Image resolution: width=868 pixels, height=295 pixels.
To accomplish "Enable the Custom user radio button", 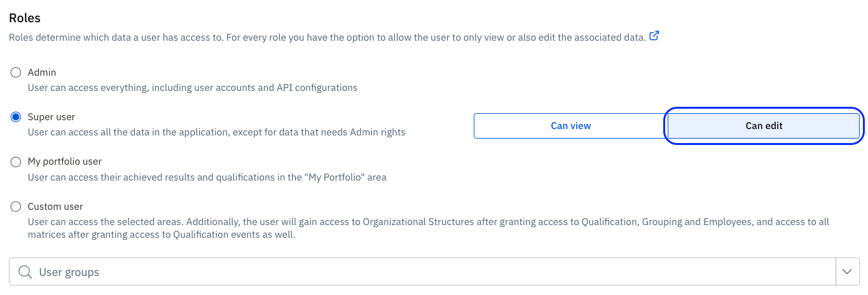I will 17,207.
